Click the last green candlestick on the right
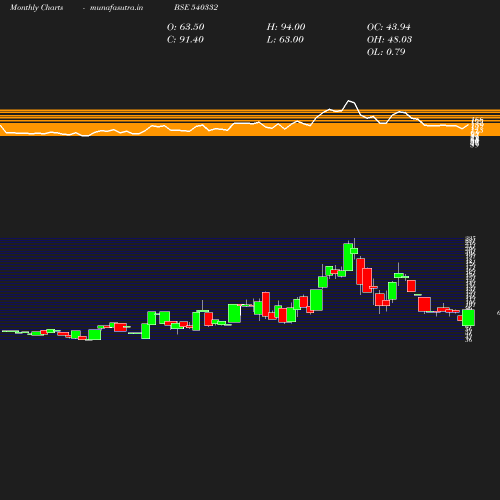The height and width of the screenshot is (500, 500). click(x=468, y=317)
